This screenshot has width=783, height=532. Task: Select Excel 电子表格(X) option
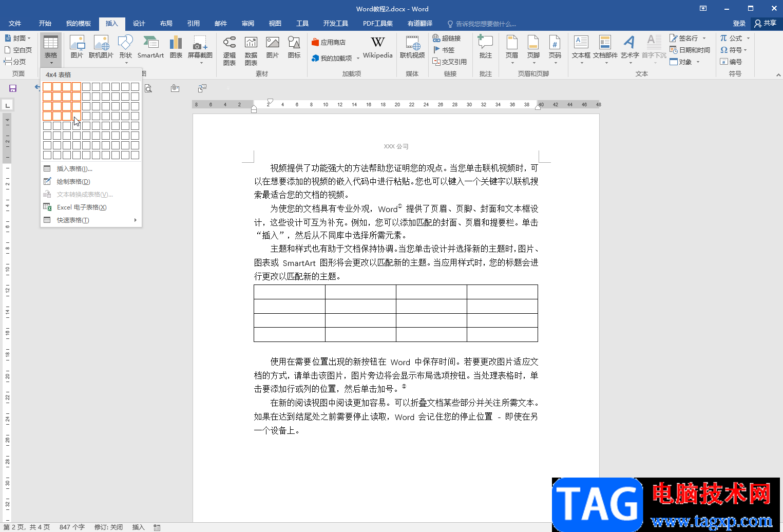[91, 207]
